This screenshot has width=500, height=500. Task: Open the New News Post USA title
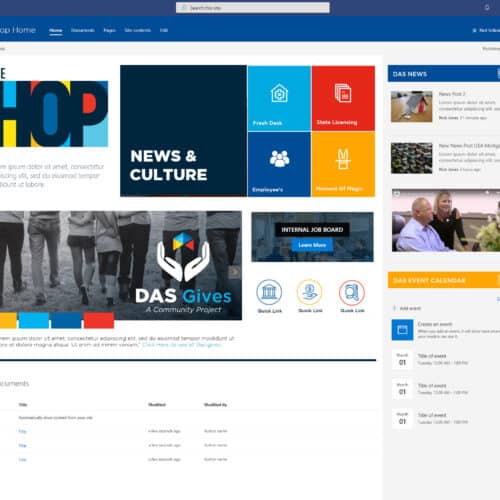pos(469,146)
